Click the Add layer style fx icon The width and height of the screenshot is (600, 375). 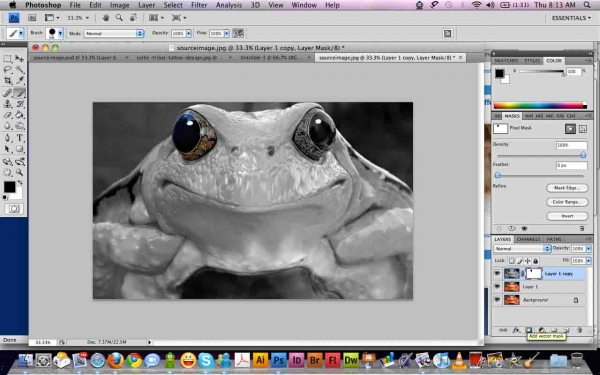point(516,330)
